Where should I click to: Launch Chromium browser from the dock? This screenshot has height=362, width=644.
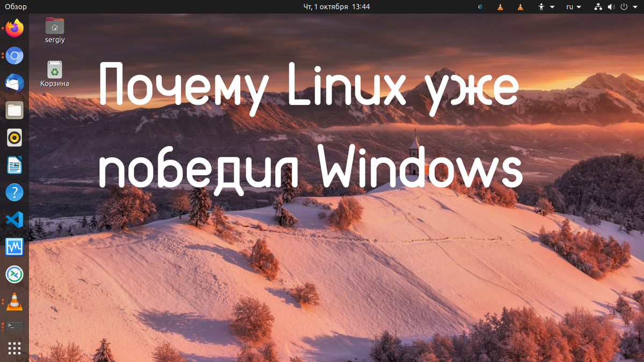click(x=14, y=55)
